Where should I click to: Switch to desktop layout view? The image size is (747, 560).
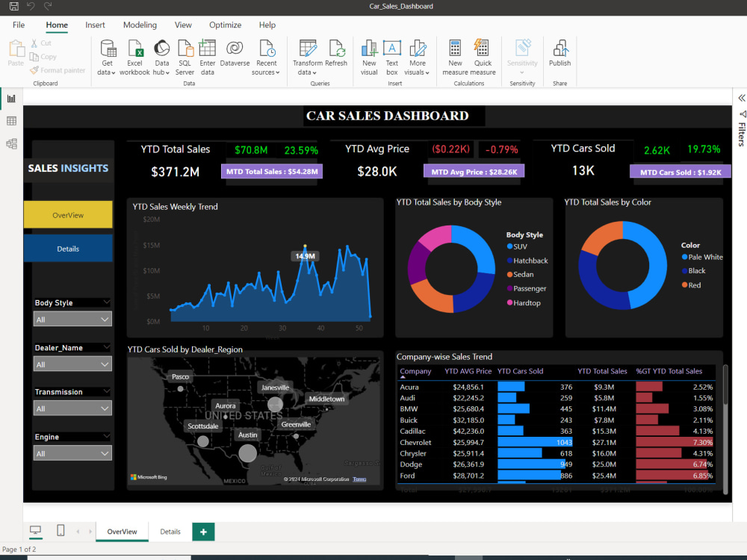35,530
